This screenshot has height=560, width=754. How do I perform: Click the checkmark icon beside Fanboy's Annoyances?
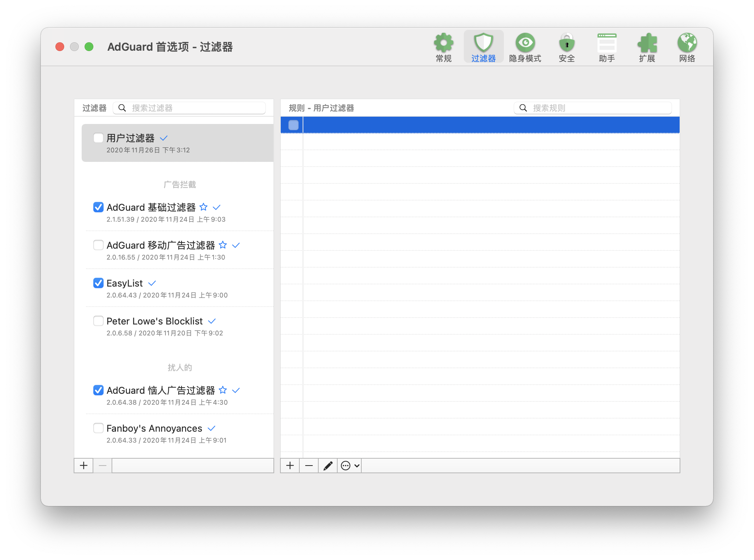211,428
